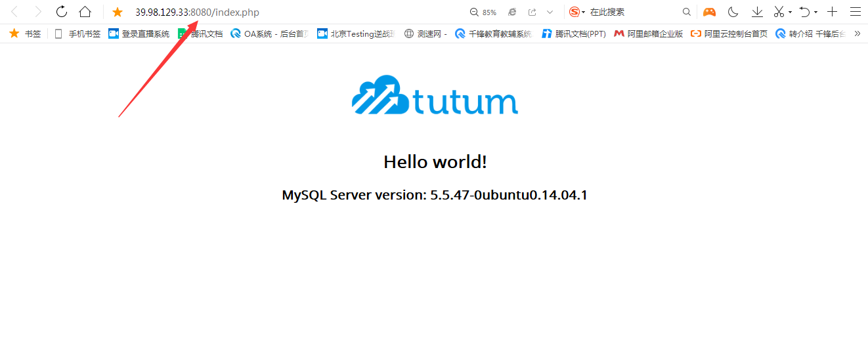Open the 阿里云控制台首页 bookmark
868x342 pixels.
pos(729,33)
